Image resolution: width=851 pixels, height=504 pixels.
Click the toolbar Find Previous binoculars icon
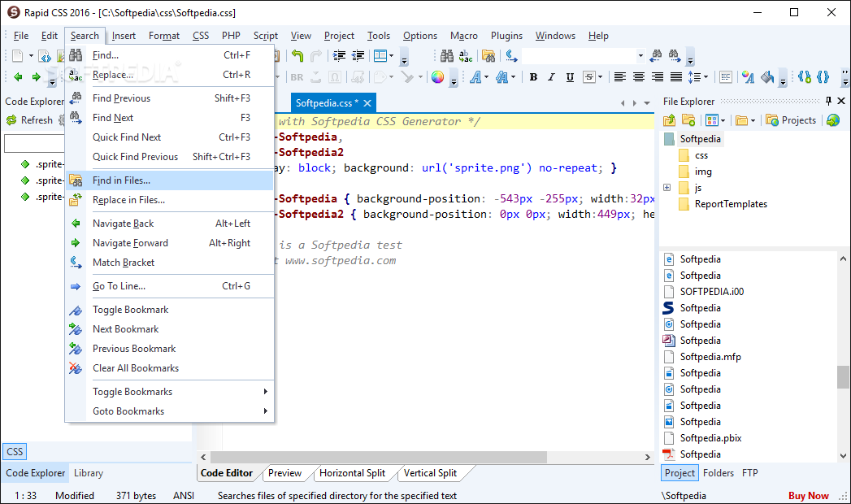point(656,54)
